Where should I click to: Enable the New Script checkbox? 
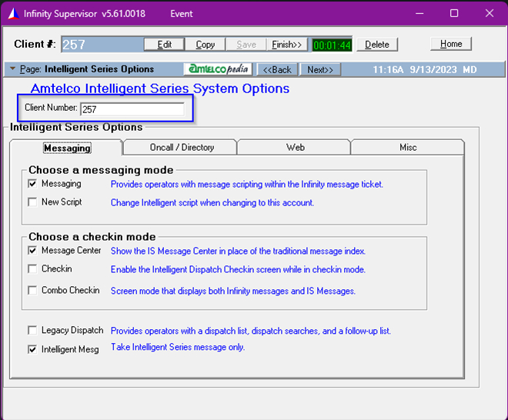[32, 202]
